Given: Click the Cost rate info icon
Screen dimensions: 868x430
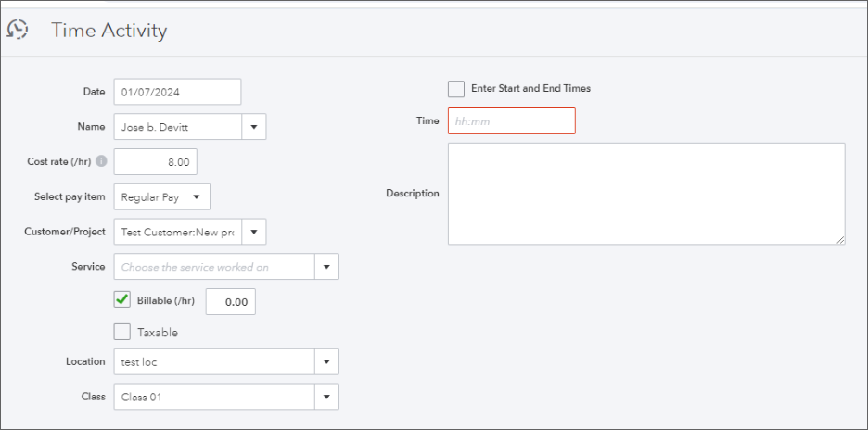Looking at the screenshot, I should 101,161.
